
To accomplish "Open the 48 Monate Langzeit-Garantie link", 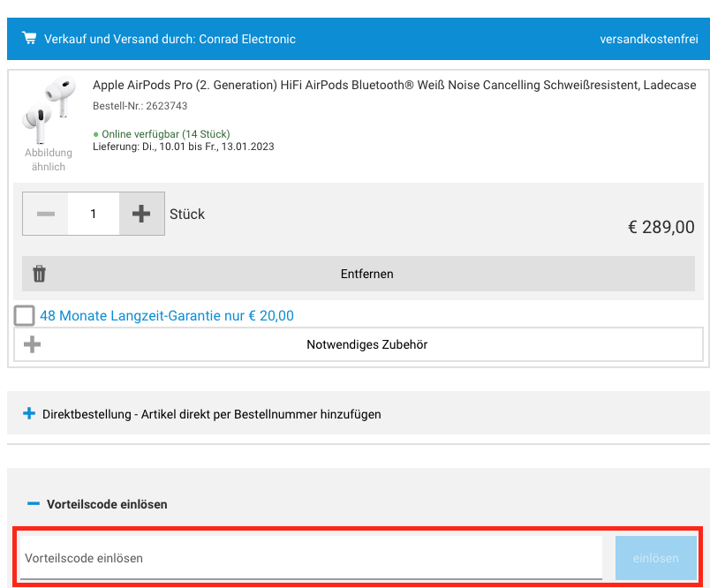I will (167, 315).
